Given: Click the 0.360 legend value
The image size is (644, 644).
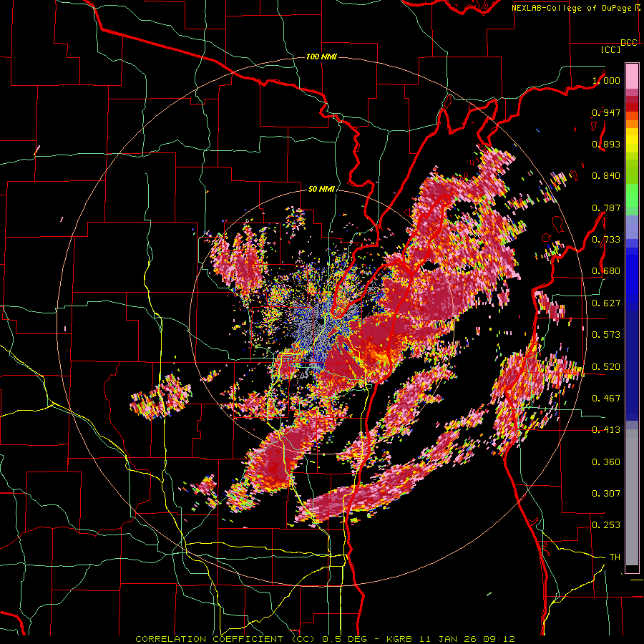Looking at the screenshot, I should [x=606, y=462].
